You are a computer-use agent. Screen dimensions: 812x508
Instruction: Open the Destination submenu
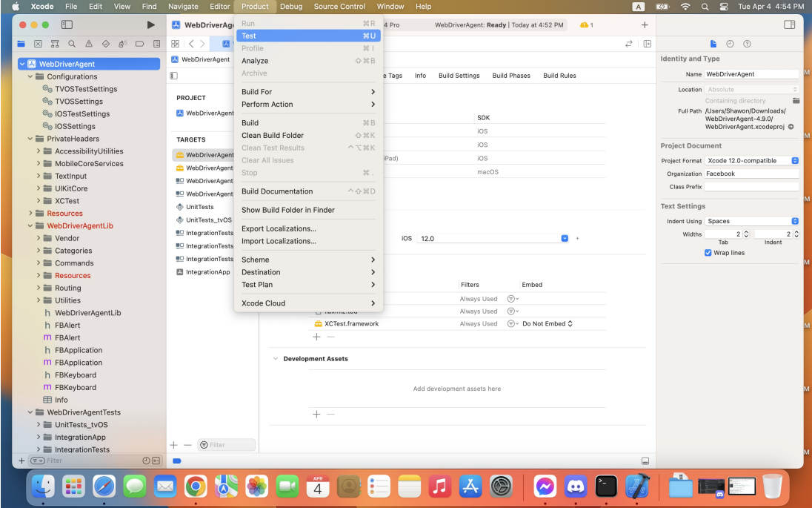tap(309, 272)
